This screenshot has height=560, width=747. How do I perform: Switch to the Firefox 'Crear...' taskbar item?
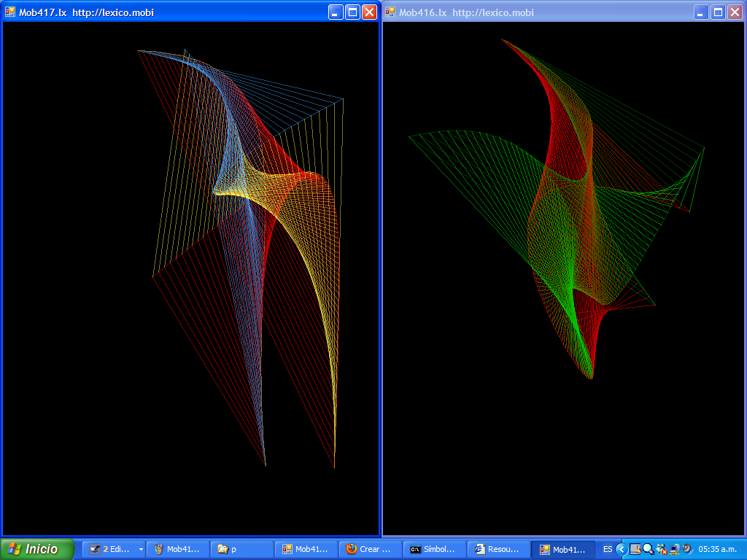coord(370,549)
